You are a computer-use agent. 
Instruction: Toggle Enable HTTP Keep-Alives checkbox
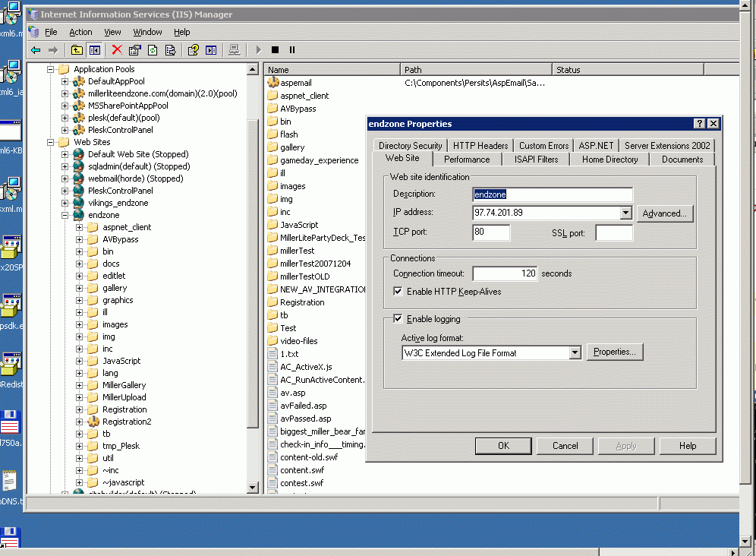click(x=398, y=292)
